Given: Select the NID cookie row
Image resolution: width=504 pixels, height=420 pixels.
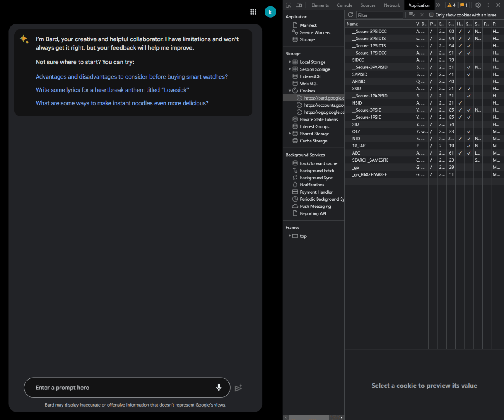Looking at the screenshot, I should pyautogui.click(x=424, y=139).
